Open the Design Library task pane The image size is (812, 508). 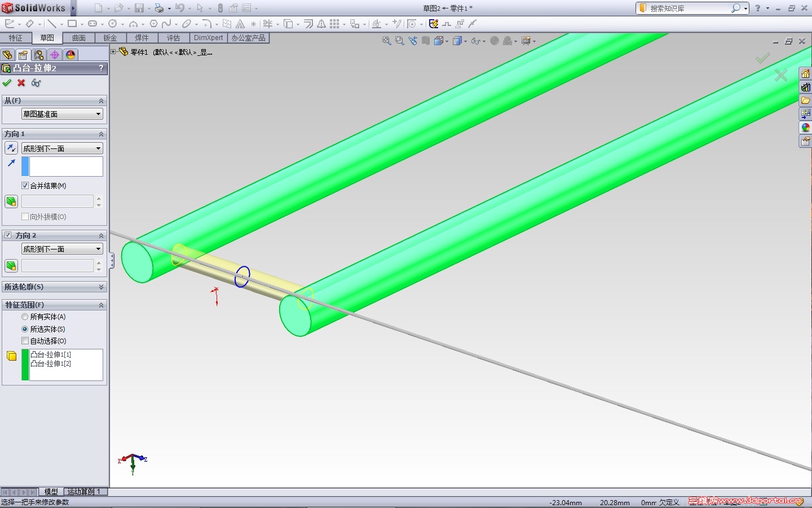tap(805, 87)
